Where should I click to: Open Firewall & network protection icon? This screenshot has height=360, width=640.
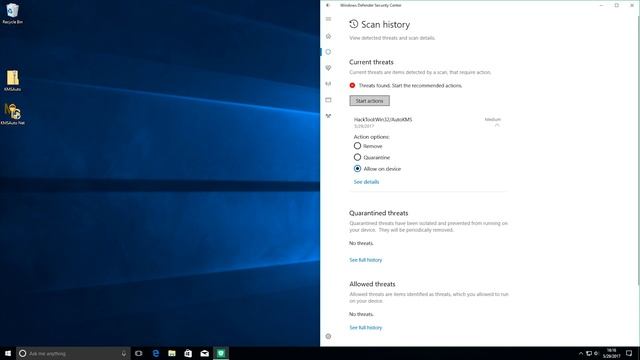coord(328,84)
